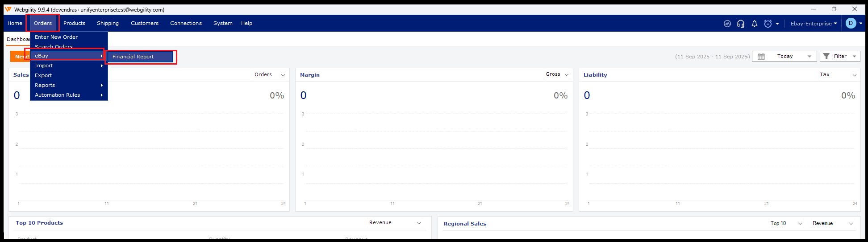The width and height of the screenshot is (868, 242).
Task: Open the Regional Sales Revenue dropdown
Action: pyautogui.click(x=833, y=223)
